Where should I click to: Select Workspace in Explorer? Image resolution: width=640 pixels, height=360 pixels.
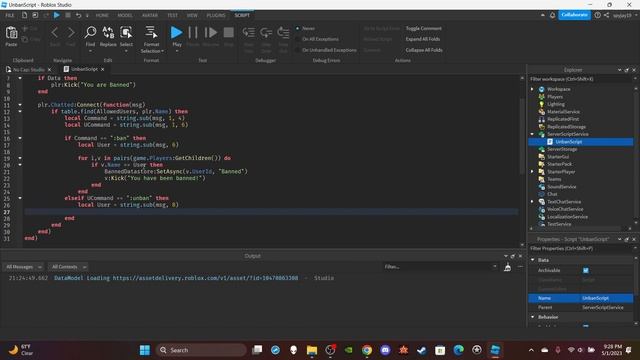[559, 89]
